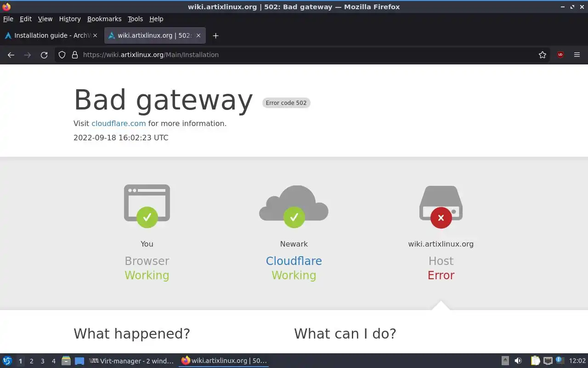Click the Cloudflare cloud status icon
588x368 pixels.
(x=294, y=206)
